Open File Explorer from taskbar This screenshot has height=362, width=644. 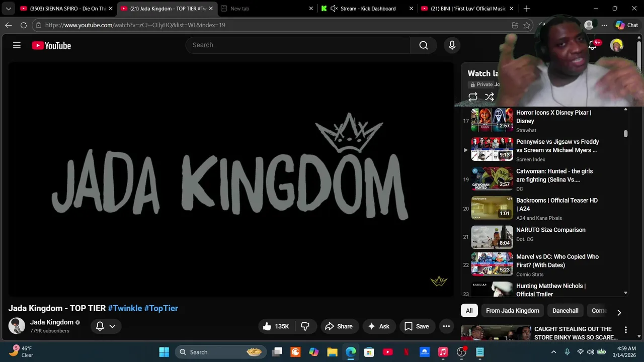(332, 352)
